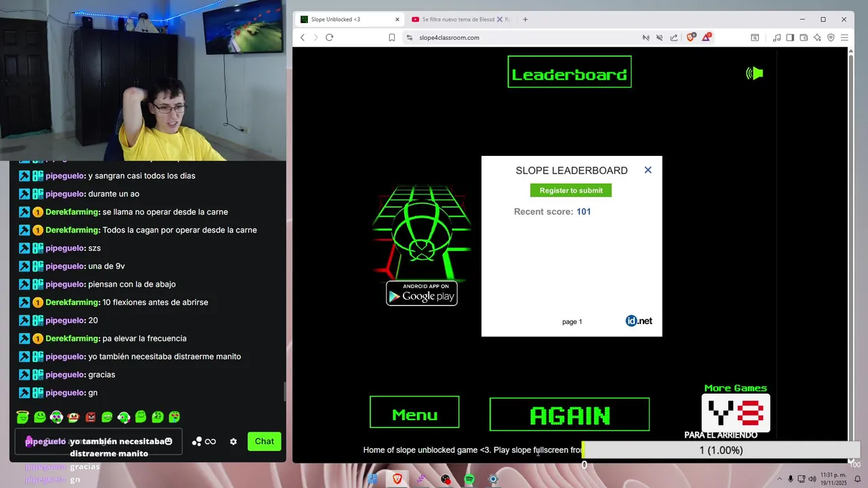Reload the slope4classroom page

(x=330, y=37)
